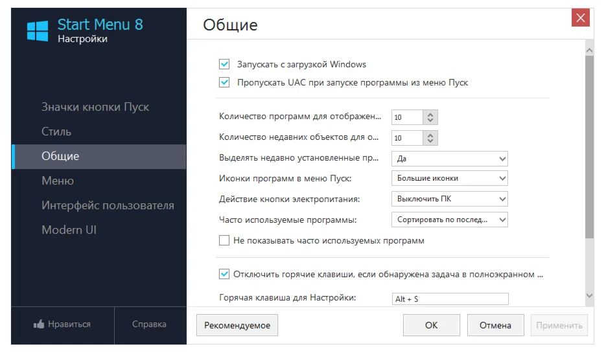Switch to the Стиль section
This screenshot has width=606, height=364.
click(99, 131)
